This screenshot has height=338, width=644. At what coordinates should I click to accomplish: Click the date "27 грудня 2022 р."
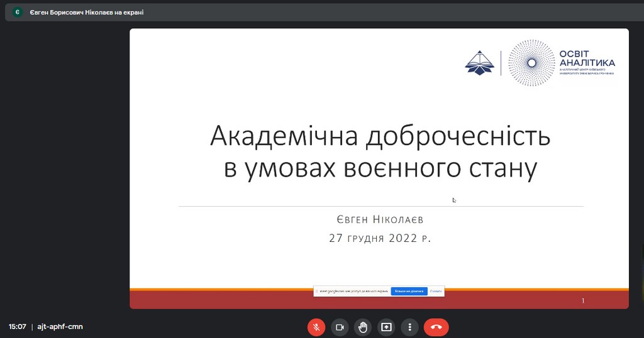point(380,238)
